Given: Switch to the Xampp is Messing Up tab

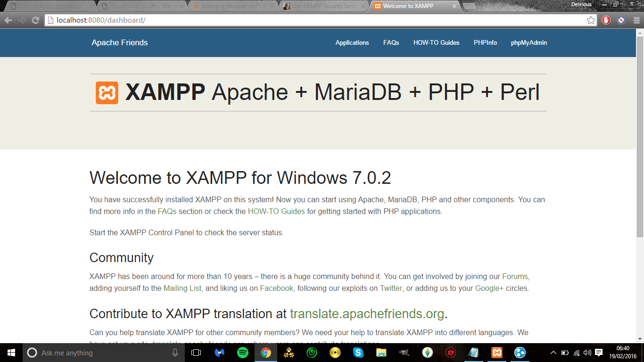Looking at the screenshot, I should (232, 6).
